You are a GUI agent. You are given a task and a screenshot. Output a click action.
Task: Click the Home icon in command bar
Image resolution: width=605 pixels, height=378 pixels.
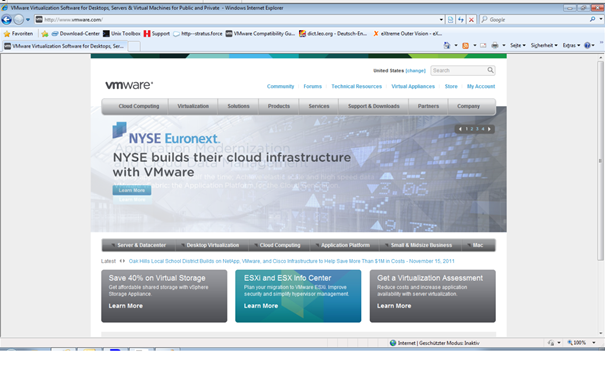tap(447, 46)
